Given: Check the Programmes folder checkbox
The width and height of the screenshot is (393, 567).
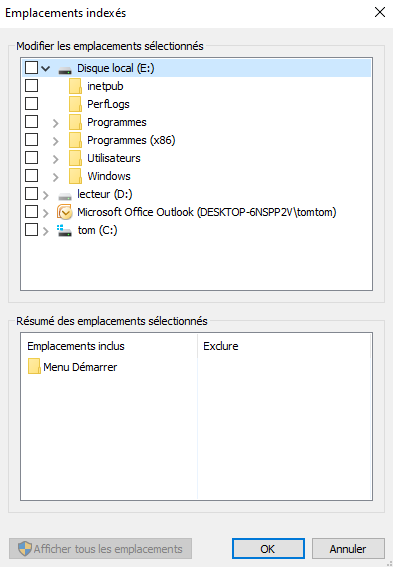Looking at the screenshot, I should (x=31, y=122).
